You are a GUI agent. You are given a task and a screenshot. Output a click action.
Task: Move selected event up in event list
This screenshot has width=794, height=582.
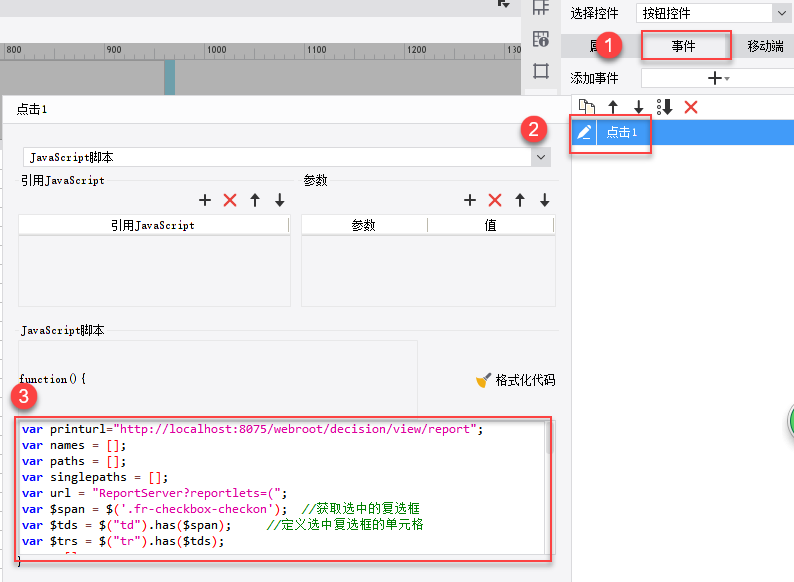[x=613, y=107]
